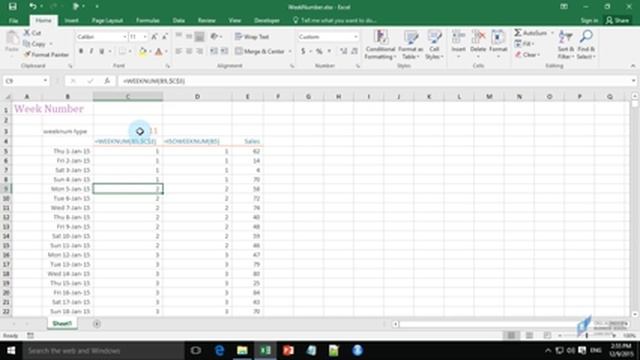Click the Paste clipboard icon
The height and width of the screenshot is (360, 640).
(x=12, y=39)
